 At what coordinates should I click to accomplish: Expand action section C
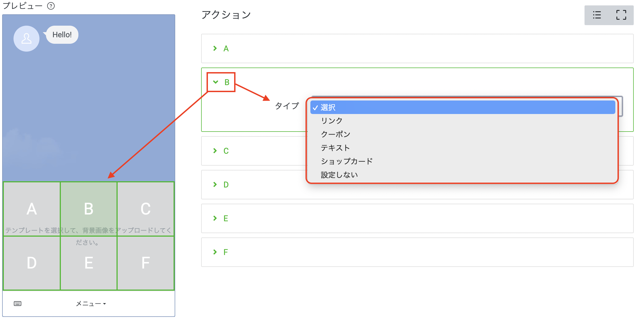[221, 151]
